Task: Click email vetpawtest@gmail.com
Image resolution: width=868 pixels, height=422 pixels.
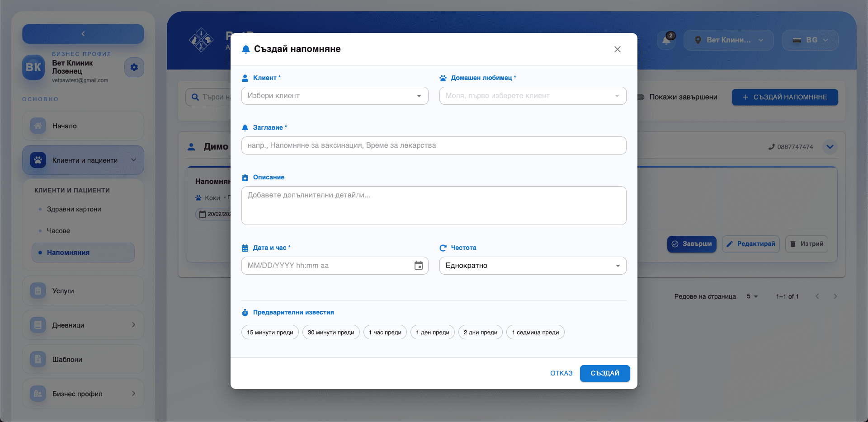Action: point(80,80)
